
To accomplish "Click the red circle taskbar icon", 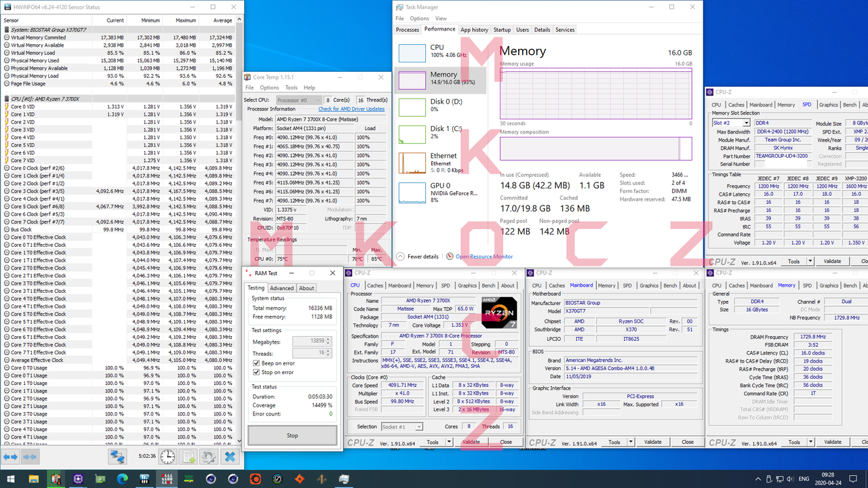I will (x=255, y=479).
